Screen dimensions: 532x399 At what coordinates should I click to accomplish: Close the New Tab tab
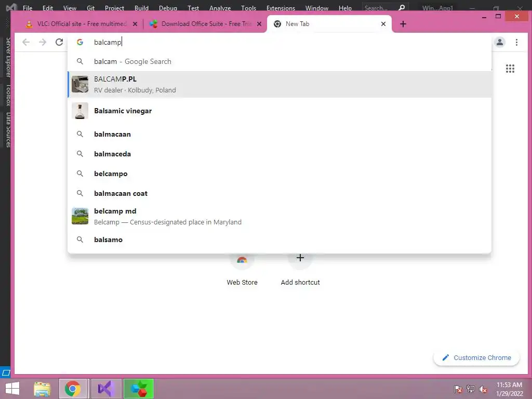[x=383, y=24]
